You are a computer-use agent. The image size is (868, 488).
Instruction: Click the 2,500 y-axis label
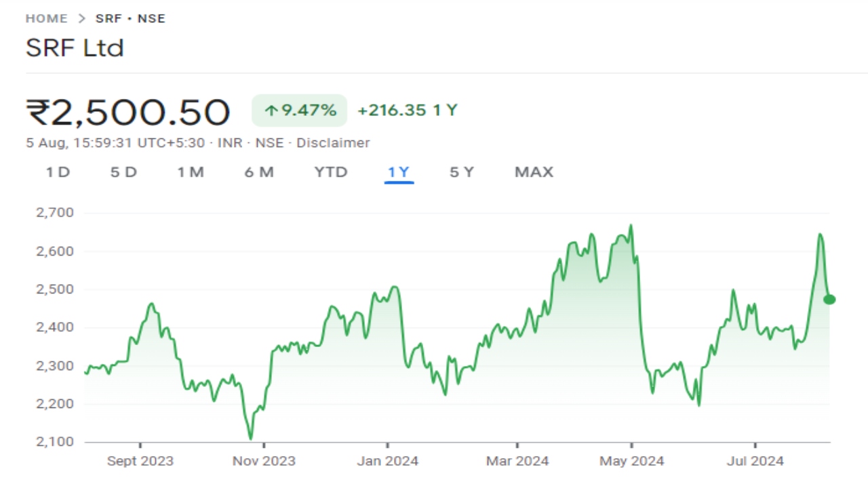pos(54,289)
